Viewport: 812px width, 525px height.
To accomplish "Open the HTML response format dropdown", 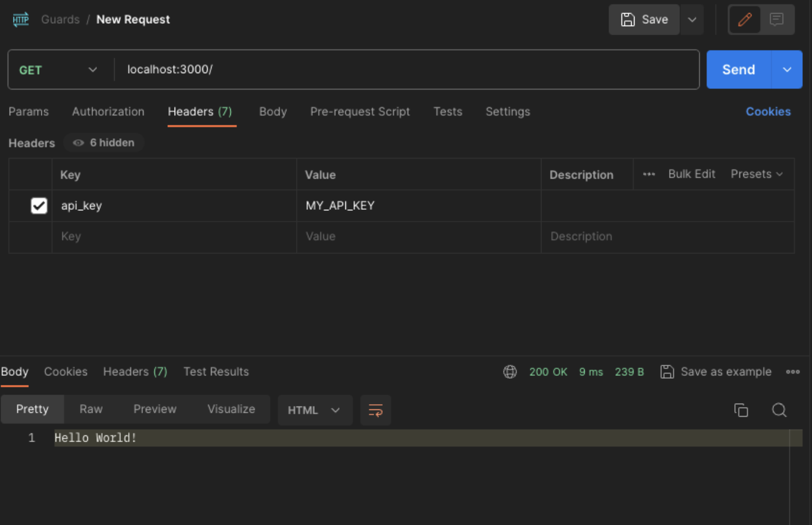I will coord(315,410).
